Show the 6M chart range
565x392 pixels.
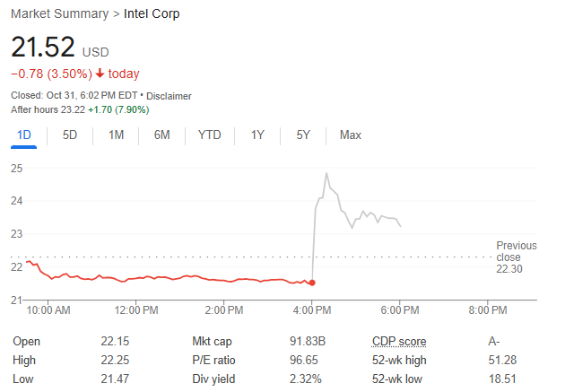pos(162,135)
